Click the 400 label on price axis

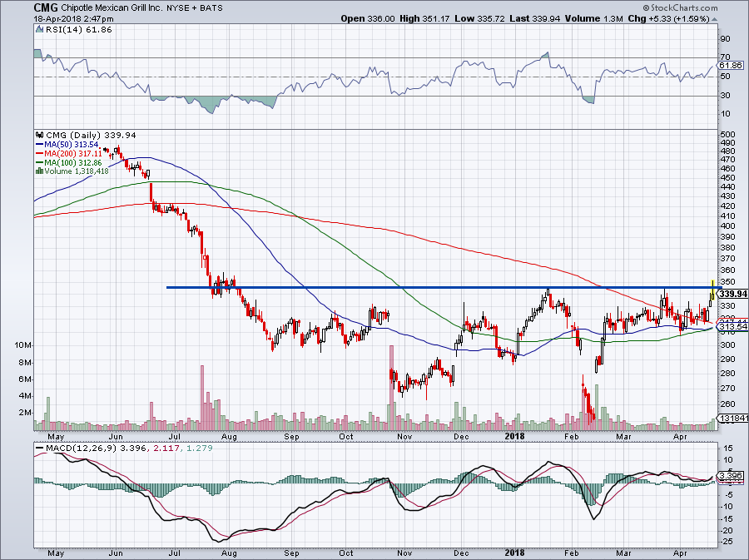(x=728, y=225)
